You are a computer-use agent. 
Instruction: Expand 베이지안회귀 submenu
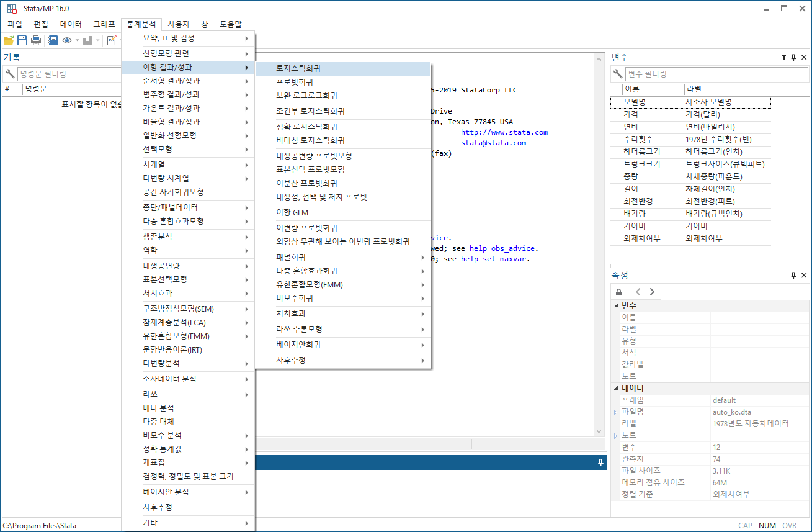coord(343,345)
